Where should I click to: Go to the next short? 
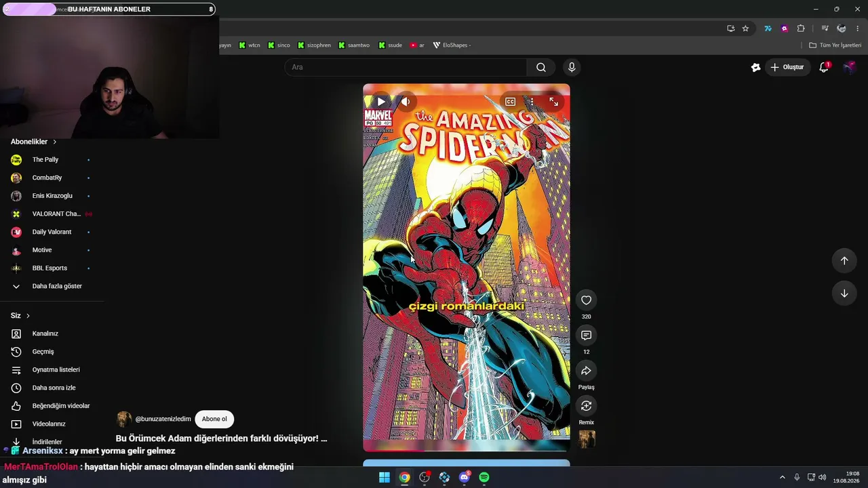pyautogui.click(x=844, y=293)
